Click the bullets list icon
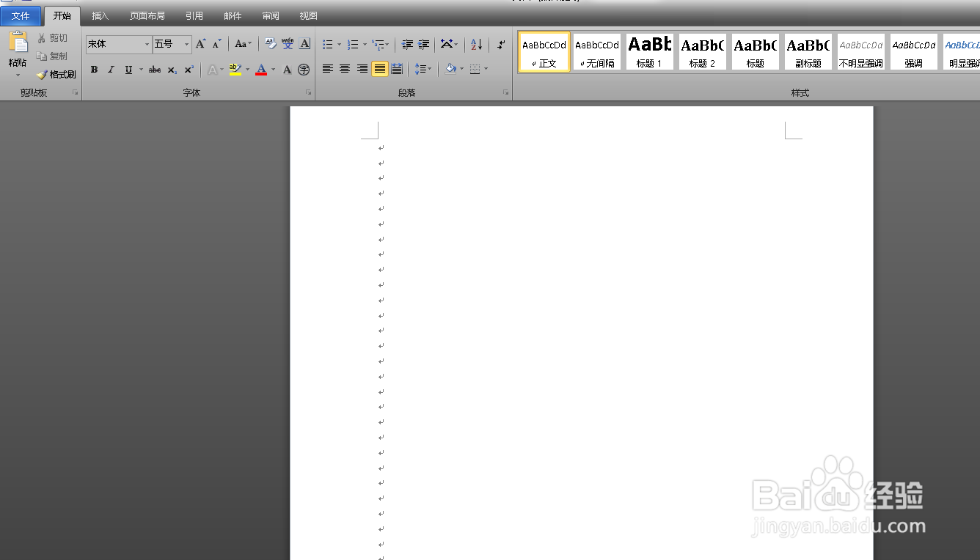 [x=327, y=45]
